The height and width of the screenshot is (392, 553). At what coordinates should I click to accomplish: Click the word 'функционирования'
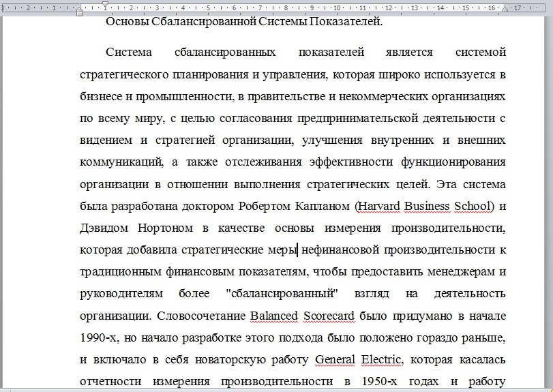click(453, 162)
